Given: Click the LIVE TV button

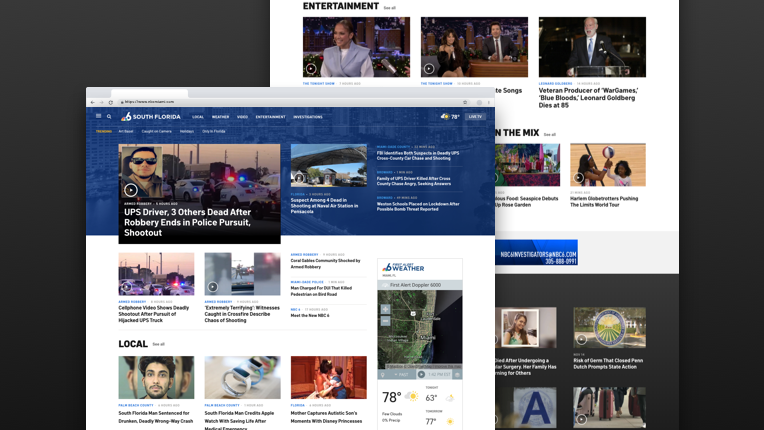Looking at the screenshot, I should pos(475,116).
